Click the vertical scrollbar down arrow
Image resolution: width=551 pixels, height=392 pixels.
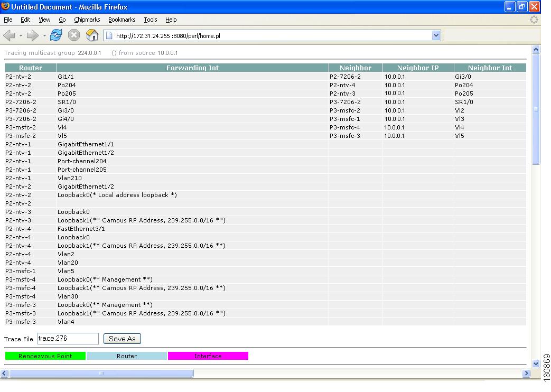coord(536,364)
